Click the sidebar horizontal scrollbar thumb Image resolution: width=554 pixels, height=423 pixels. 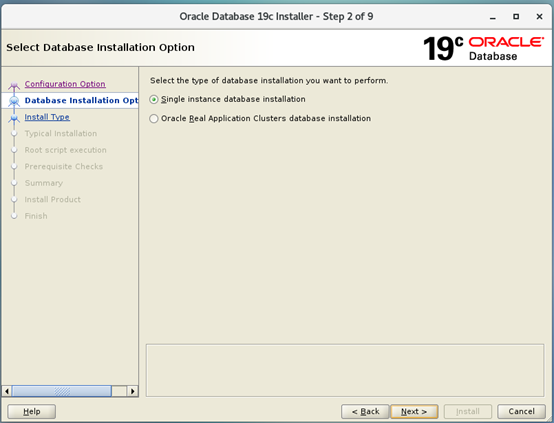pyautogui.click(x=62, y=391)
